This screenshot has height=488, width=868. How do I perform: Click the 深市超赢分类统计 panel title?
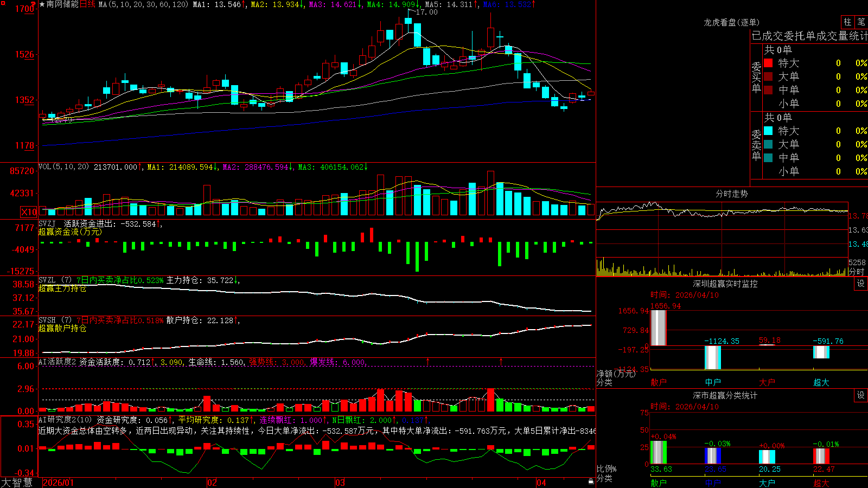[x=725, y=395]
